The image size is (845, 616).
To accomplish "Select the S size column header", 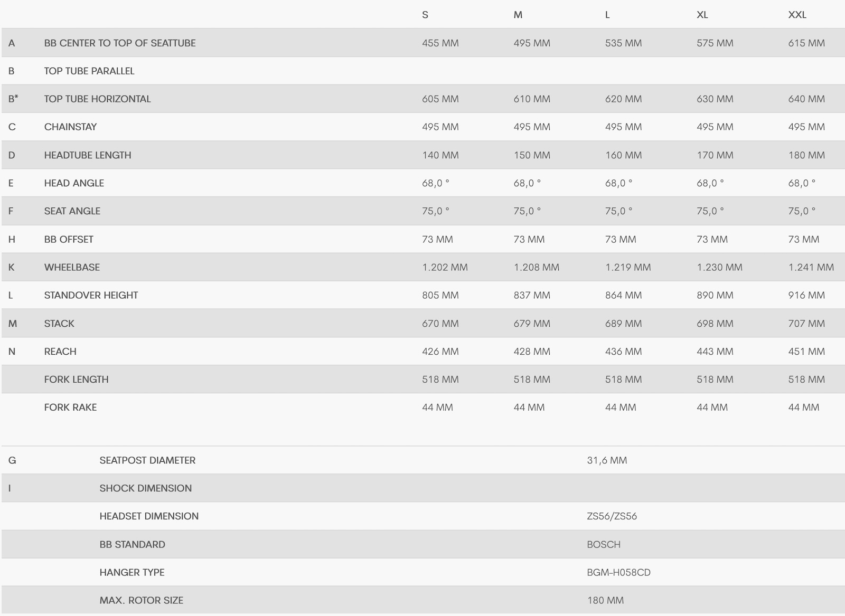I will pyautogui.click(x=425, y=15).
